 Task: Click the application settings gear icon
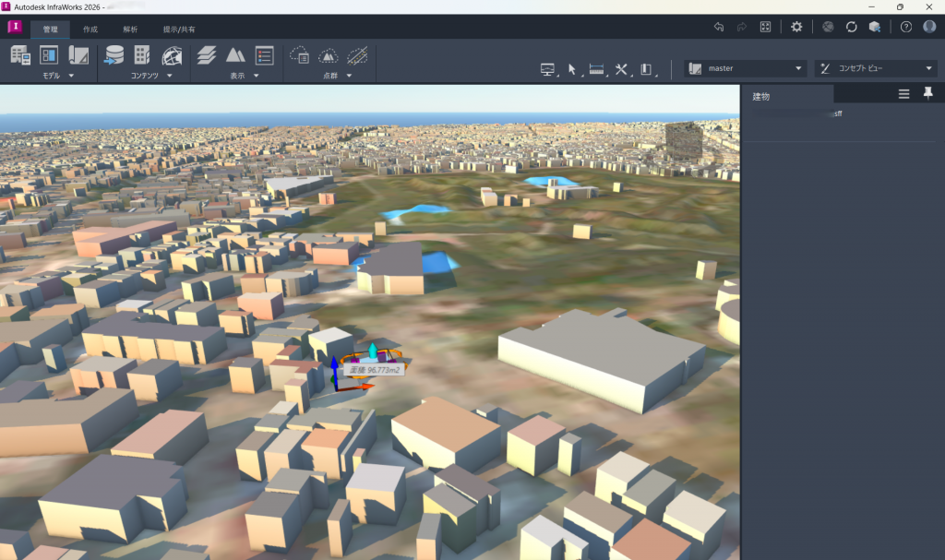tap(796, 27)
